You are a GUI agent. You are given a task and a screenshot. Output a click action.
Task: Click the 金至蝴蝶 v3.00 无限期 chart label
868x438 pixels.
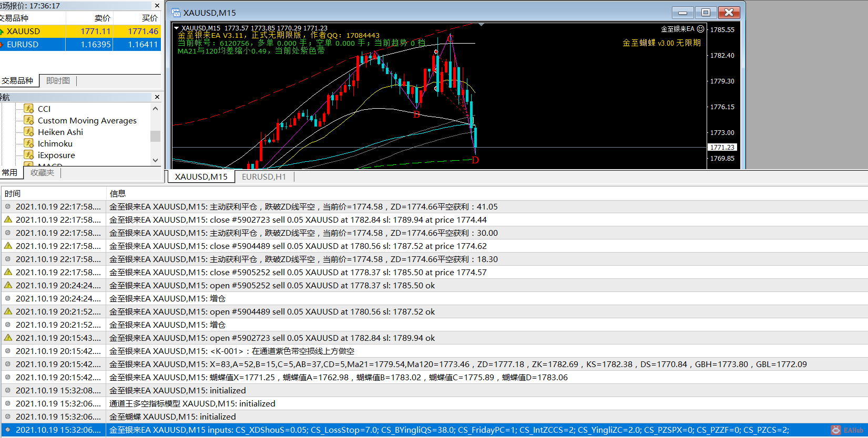(x=661, y=43)
